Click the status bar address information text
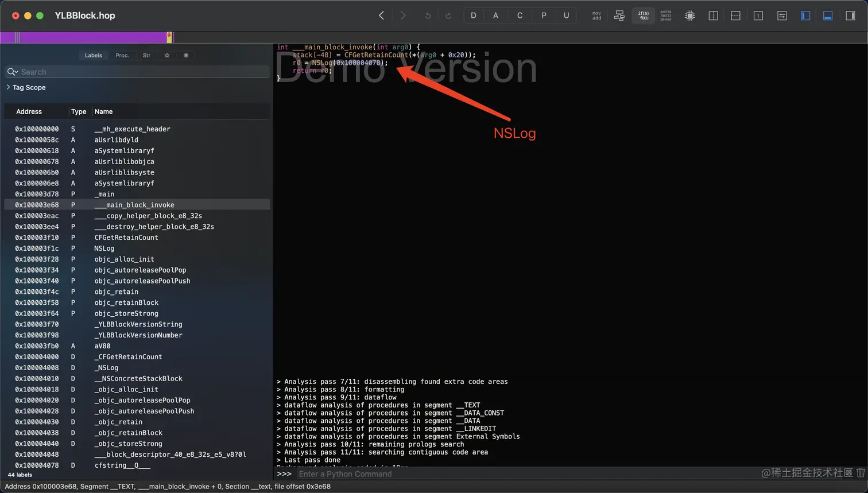The width and height of the screenshot is (868, 493). click(168, 487)
